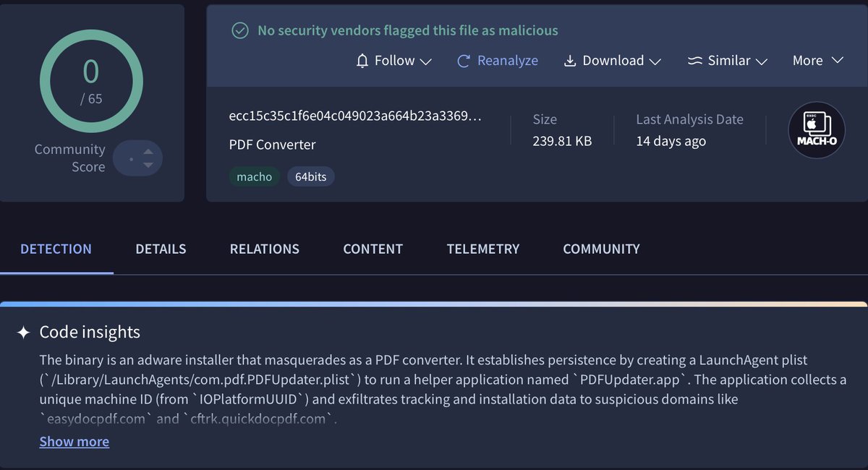The height and width of the screenshot is (470, 868).
Task: Expand the Follow dropdown chevron
Action: coord(425,61)
